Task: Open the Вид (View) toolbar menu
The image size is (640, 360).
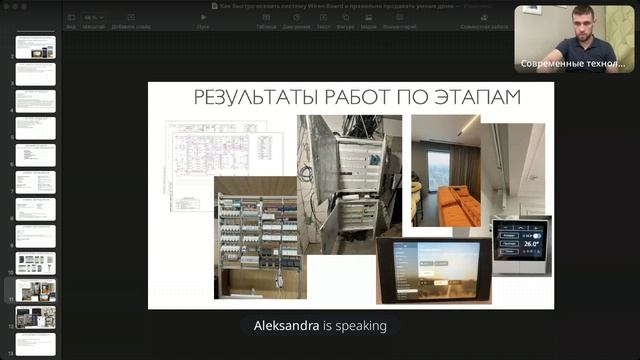Action: (x=71, y=20)
